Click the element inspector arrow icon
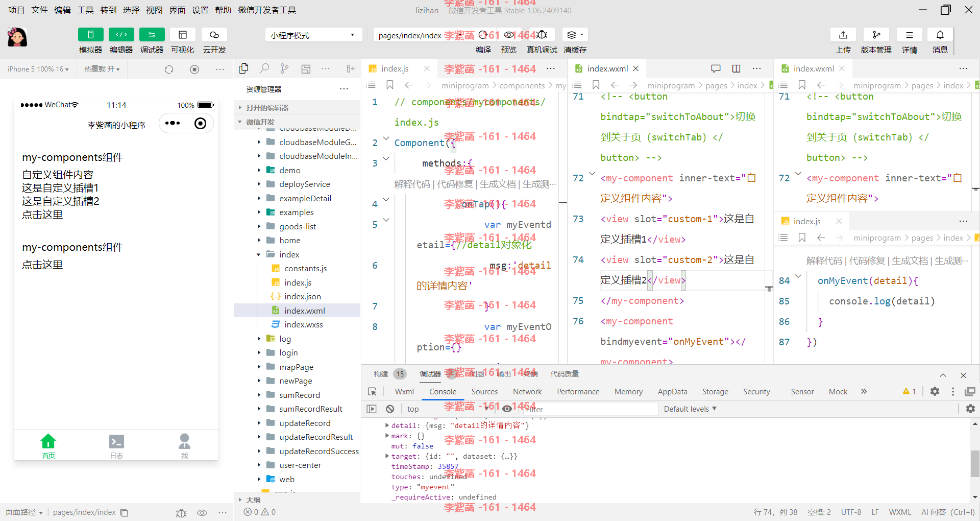Screen dimensions: 980x521 pyautogui.click(x=372, y=392)
